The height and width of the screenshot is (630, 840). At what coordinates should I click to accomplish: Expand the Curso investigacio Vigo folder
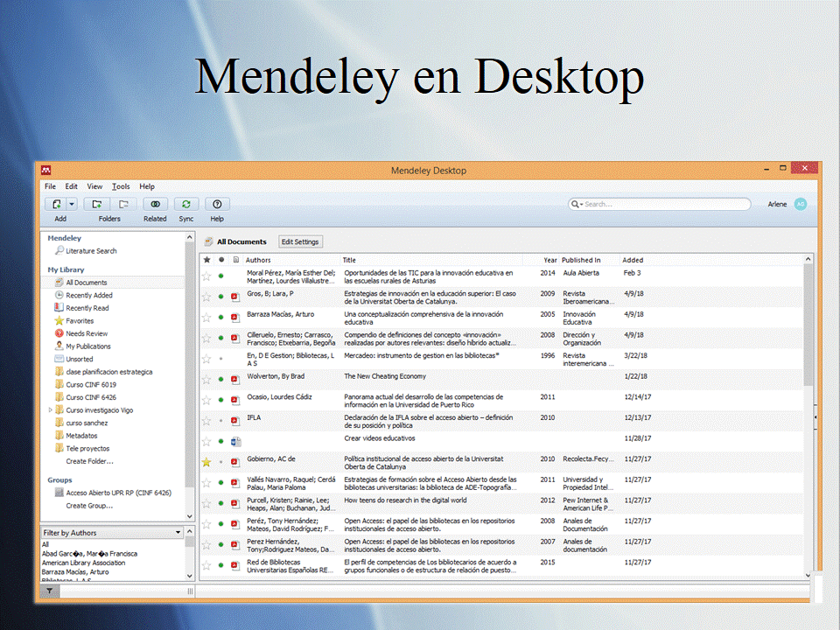click(51, 409)
